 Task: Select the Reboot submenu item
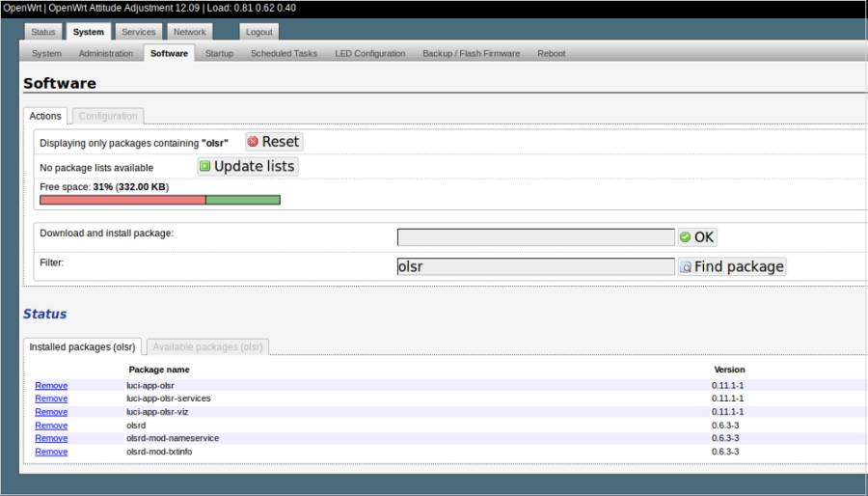[551, 54]
